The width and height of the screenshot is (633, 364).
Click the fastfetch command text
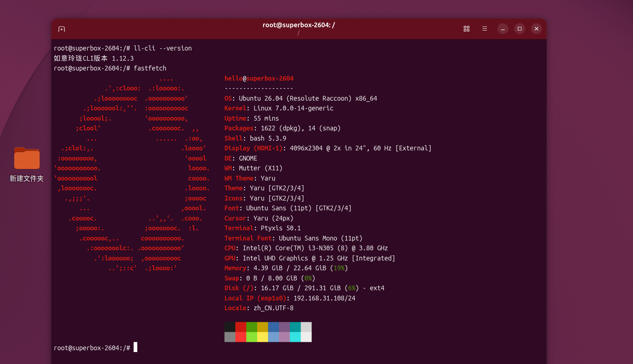tap(150, 68)
